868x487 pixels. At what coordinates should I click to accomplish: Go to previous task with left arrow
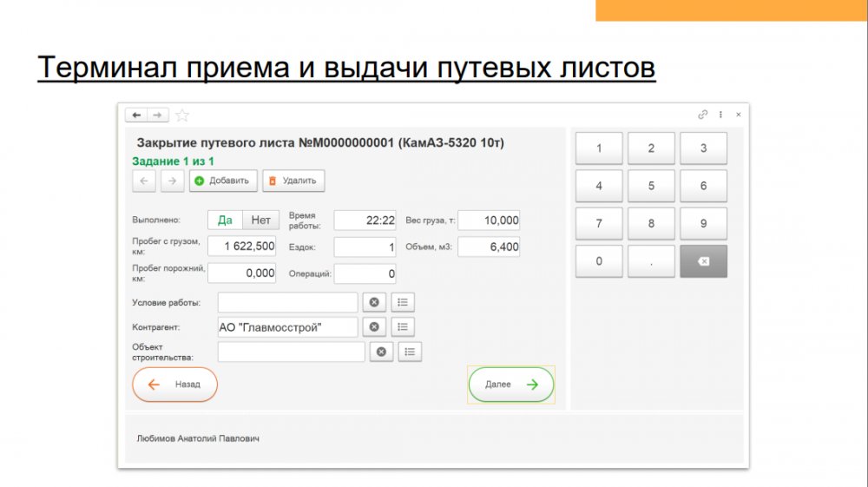[x=144, y=181]
